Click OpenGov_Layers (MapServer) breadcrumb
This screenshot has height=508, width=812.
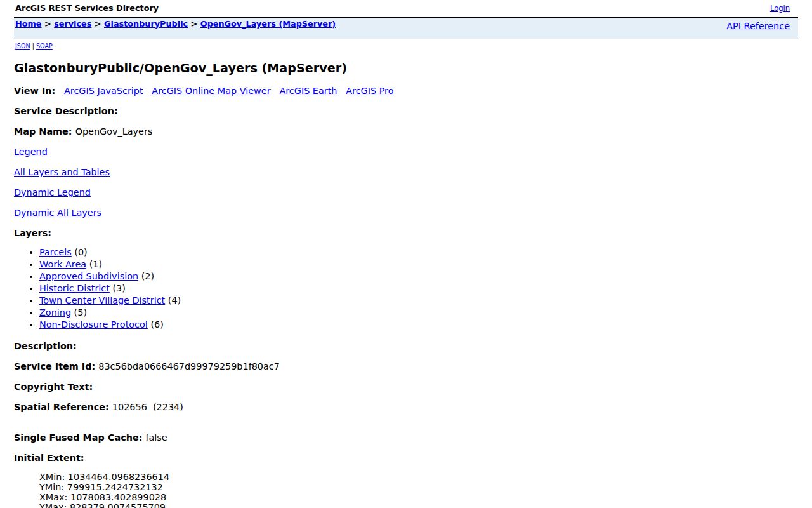coord(268,24)
